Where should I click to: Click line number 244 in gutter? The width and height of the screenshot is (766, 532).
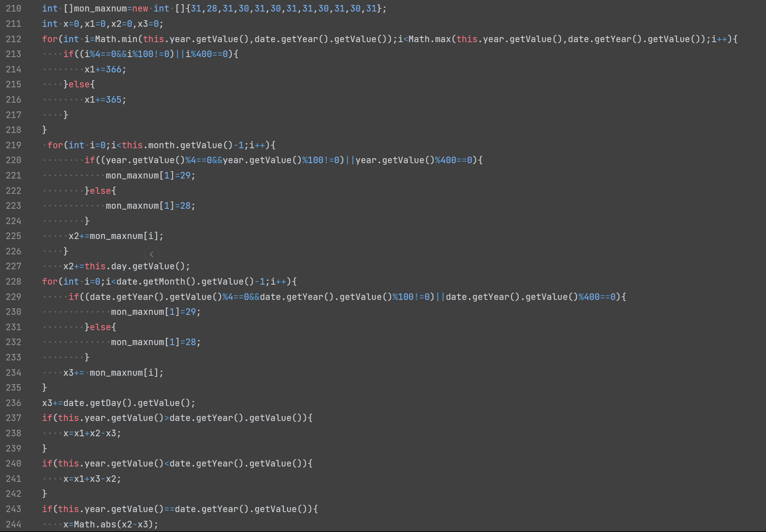(x=13, y=524)
